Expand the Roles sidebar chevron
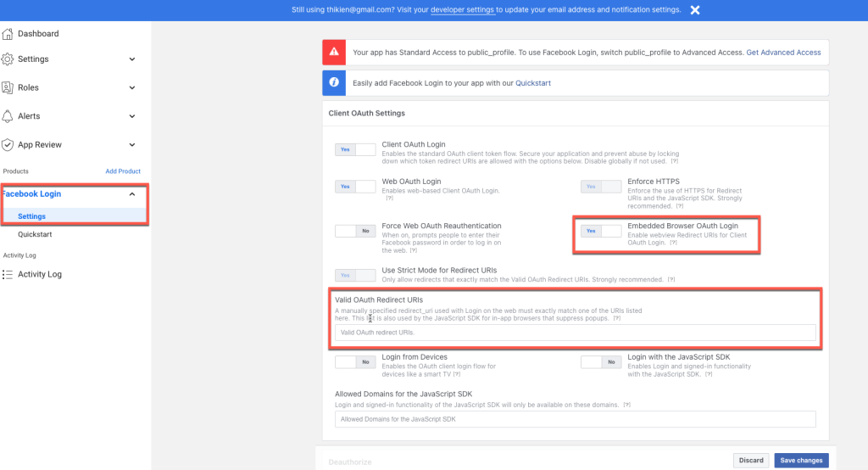This screenshot has width=868, height=470. point(131,87)
